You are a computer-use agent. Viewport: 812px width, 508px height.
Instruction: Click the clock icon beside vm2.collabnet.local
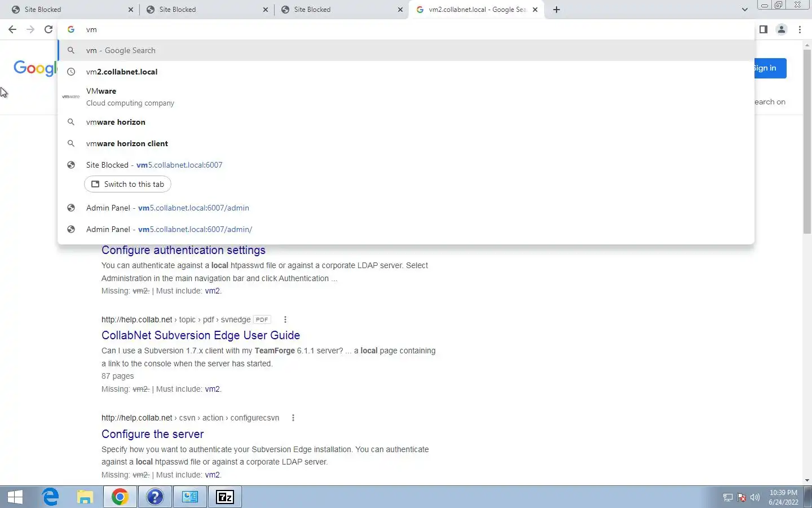click(x=71, y=72)
